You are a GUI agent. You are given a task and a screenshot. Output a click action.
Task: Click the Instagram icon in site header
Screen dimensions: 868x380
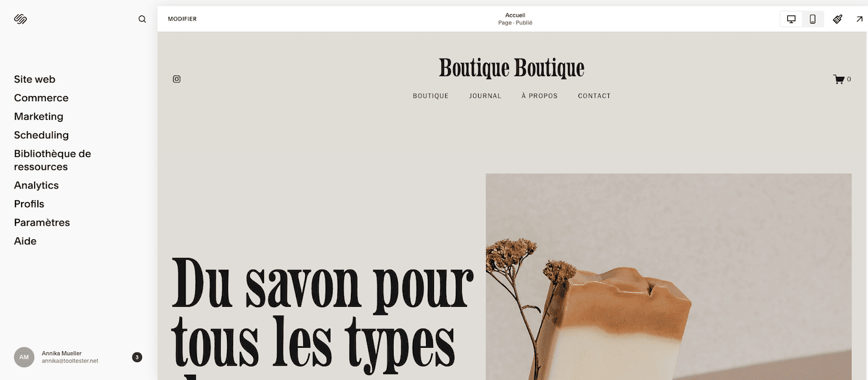coord(177,79)
